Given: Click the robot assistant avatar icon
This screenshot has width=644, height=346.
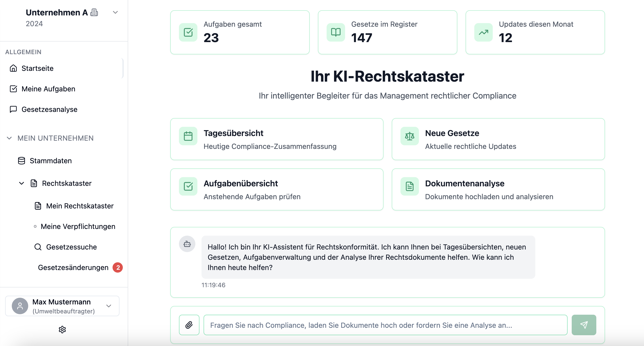Looking at the screenshot, I should 187,244.
